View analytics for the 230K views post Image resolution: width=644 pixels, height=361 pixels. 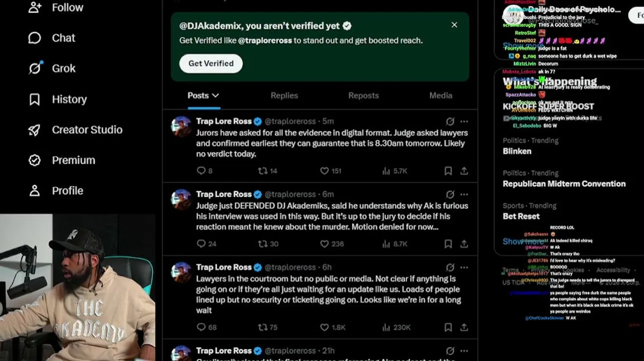tap(396, 327)
